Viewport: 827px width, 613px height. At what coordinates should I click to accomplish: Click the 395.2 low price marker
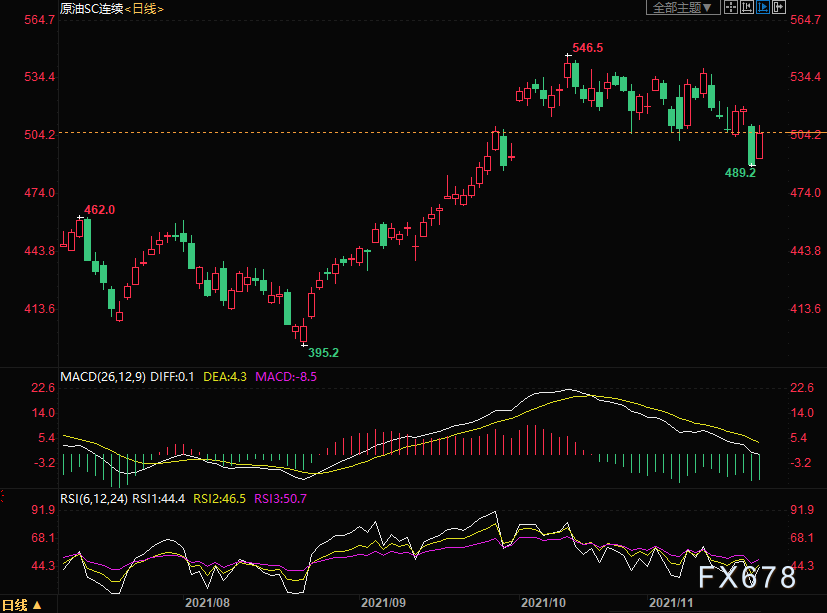(x=323, y=352)
